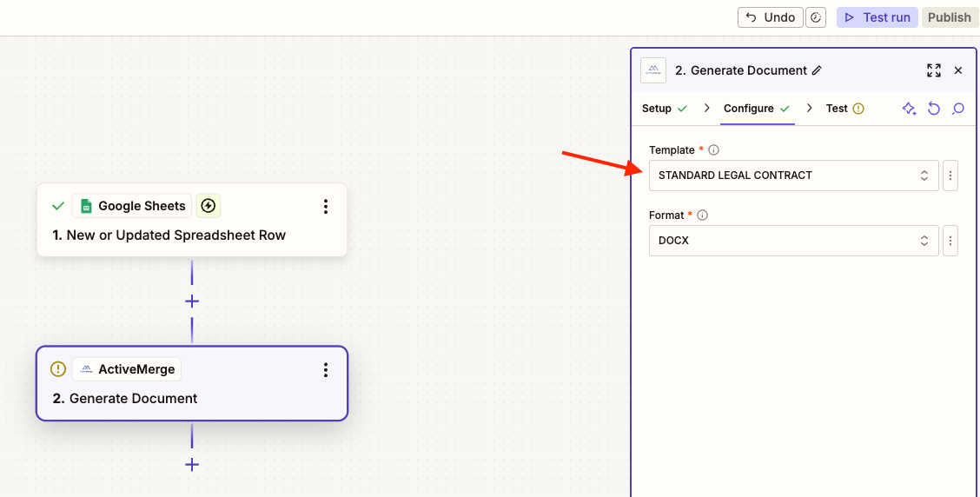Open Format field options menu

(x=950, y=241)
